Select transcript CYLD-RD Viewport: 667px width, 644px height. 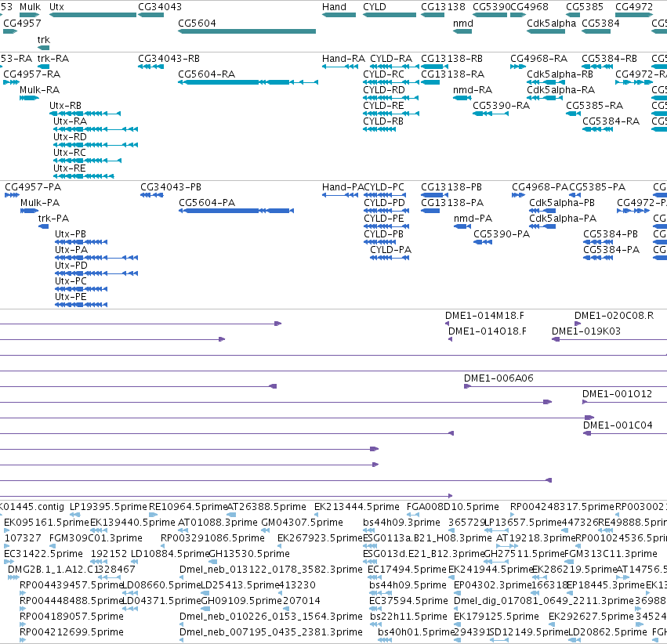pos(391,98)
